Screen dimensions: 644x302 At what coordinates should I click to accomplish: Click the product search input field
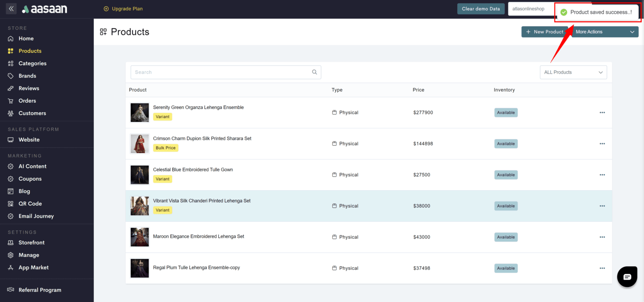click(x=221, y=72)
